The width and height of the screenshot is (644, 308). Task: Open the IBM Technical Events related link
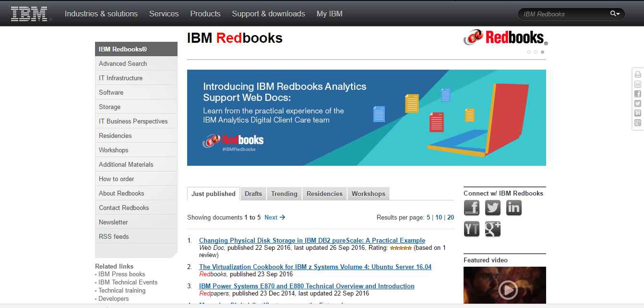point(128,283)
